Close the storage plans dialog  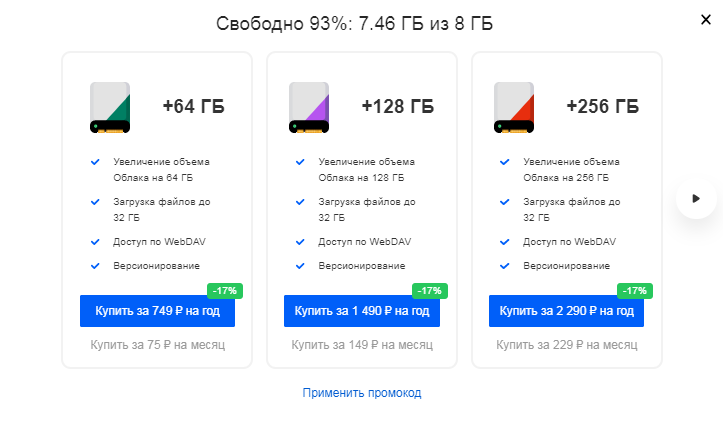705,19
